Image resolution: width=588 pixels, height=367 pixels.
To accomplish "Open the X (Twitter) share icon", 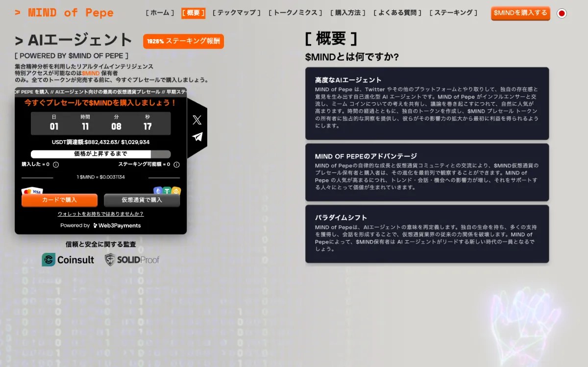I will click(x=196, y=120).
